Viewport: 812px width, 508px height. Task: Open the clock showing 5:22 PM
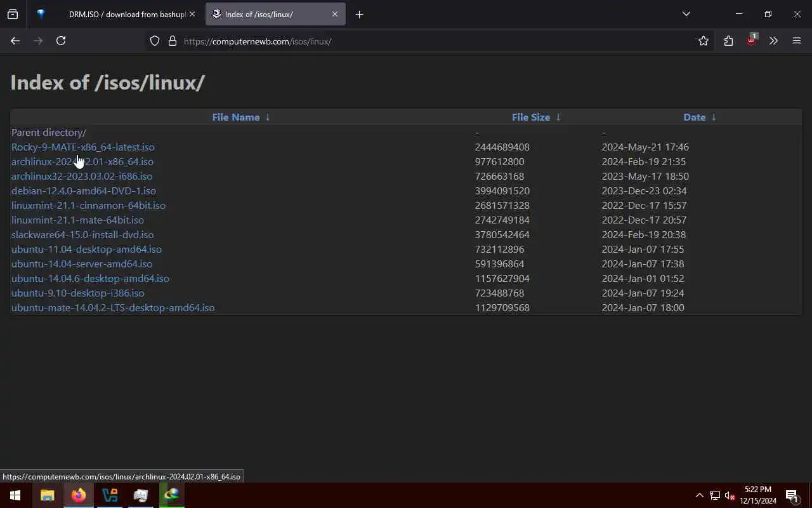(758, 495)
